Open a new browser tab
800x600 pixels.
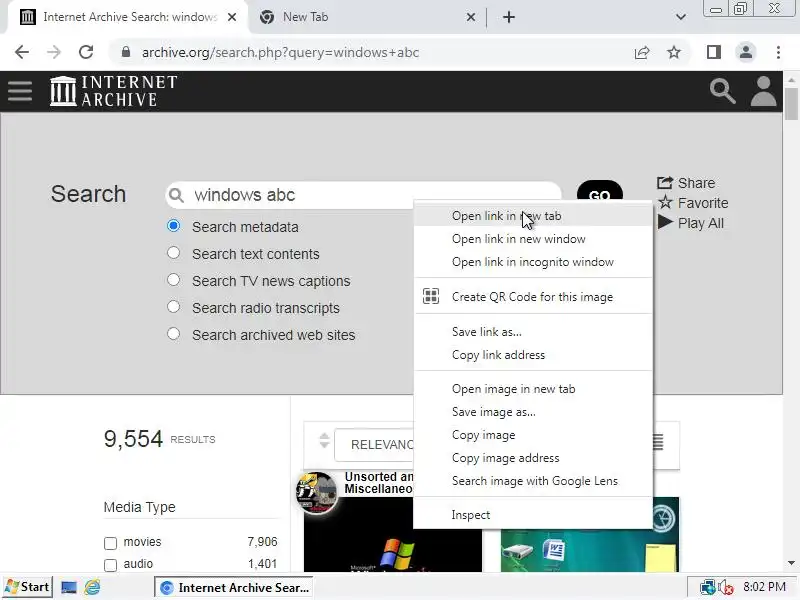(509, 17)
